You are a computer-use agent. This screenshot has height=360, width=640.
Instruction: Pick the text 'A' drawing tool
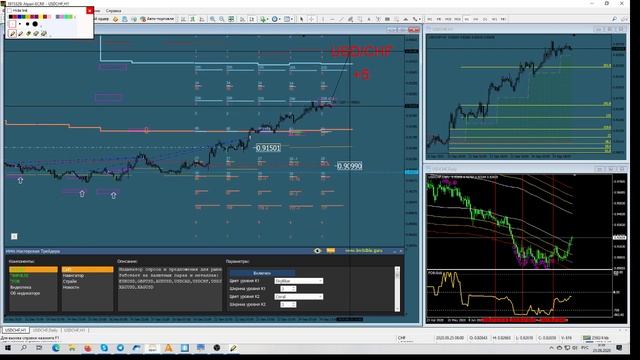tap(369, 19)
